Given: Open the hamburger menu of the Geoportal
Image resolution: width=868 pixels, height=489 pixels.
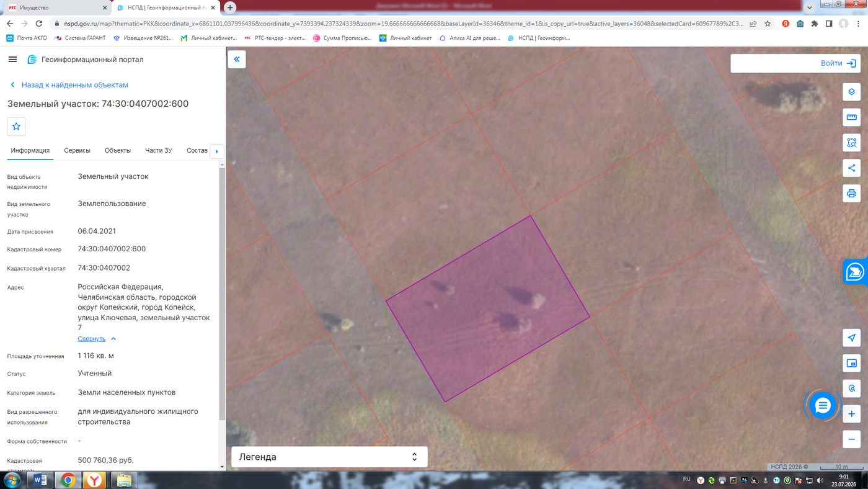Looking at the screenshot, I should point(12,60).
